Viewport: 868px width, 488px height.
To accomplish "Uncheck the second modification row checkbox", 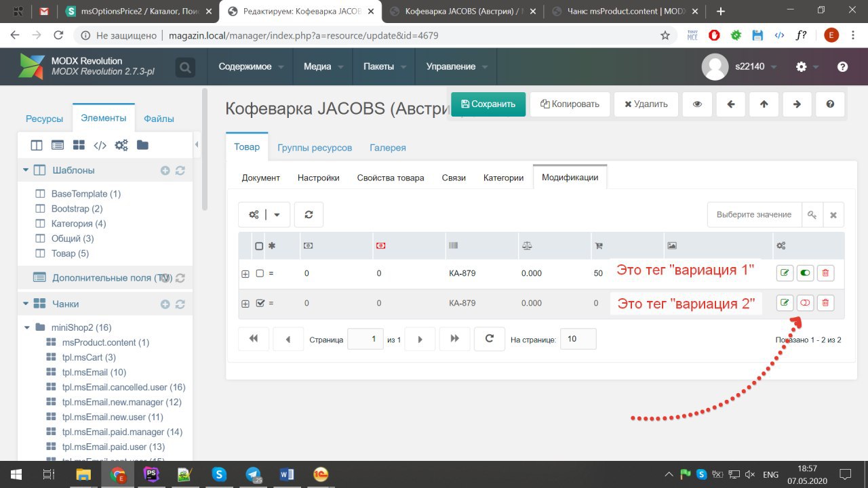I will [x=260, y=303].
